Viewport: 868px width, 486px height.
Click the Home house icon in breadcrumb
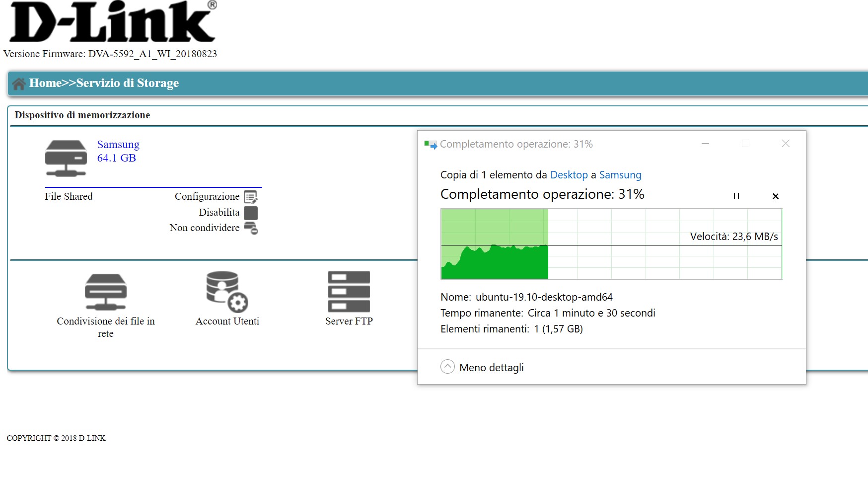pyautogui.click(x=19, y=84)
